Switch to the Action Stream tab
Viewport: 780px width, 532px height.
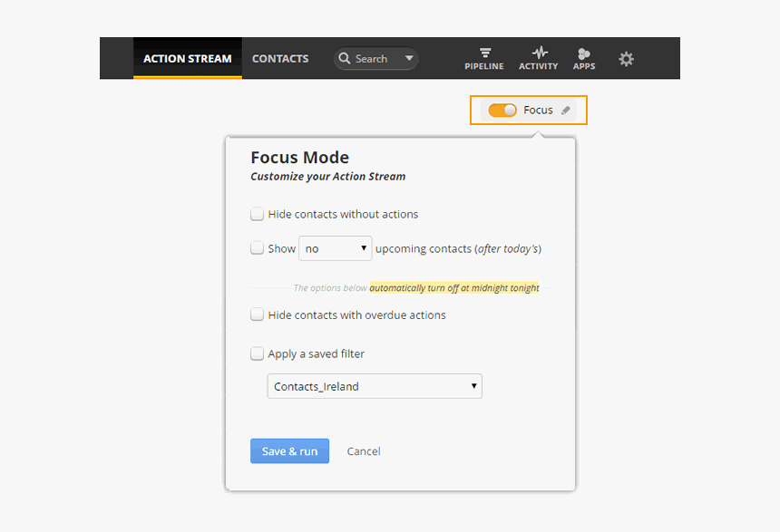[188, 59]
